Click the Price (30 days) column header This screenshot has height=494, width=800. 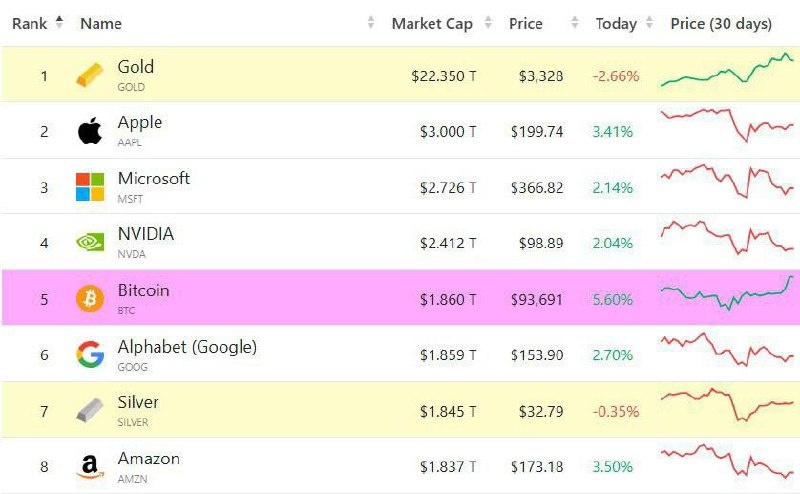(x=721, y=23)
